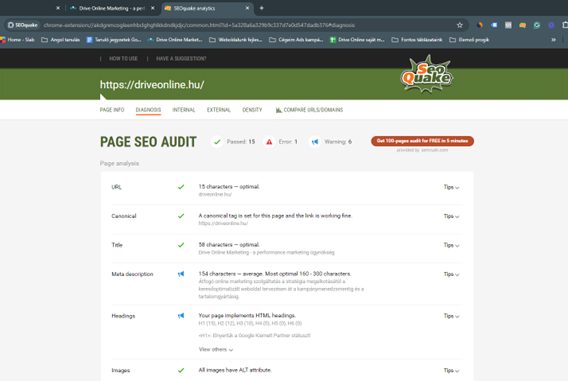Open the Home - Slab bookmark
Screen dimensions: 568x381
[17, 40]
